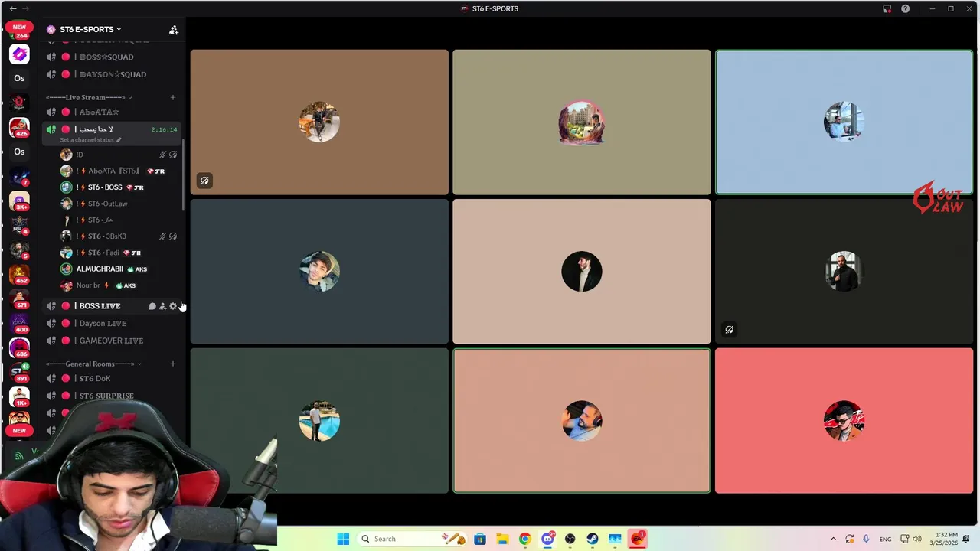
Task: Open the Windows Start menu
Action: pyautogui.click(x=343, y=539)
